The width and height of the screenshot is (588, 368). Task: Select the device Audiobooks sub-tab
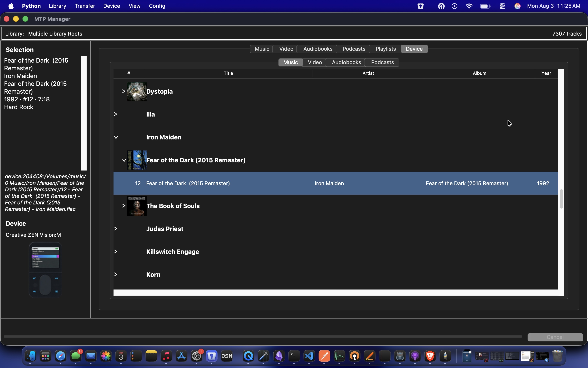coord(346,63)
